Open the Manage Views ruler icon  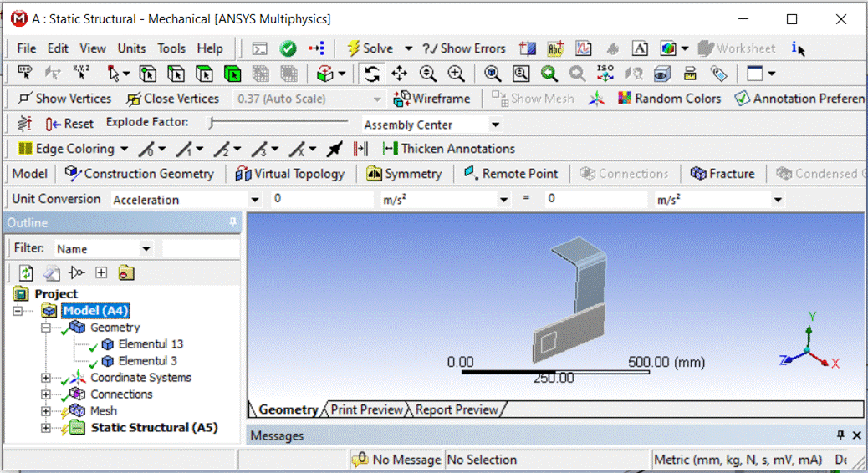point(690,73)
